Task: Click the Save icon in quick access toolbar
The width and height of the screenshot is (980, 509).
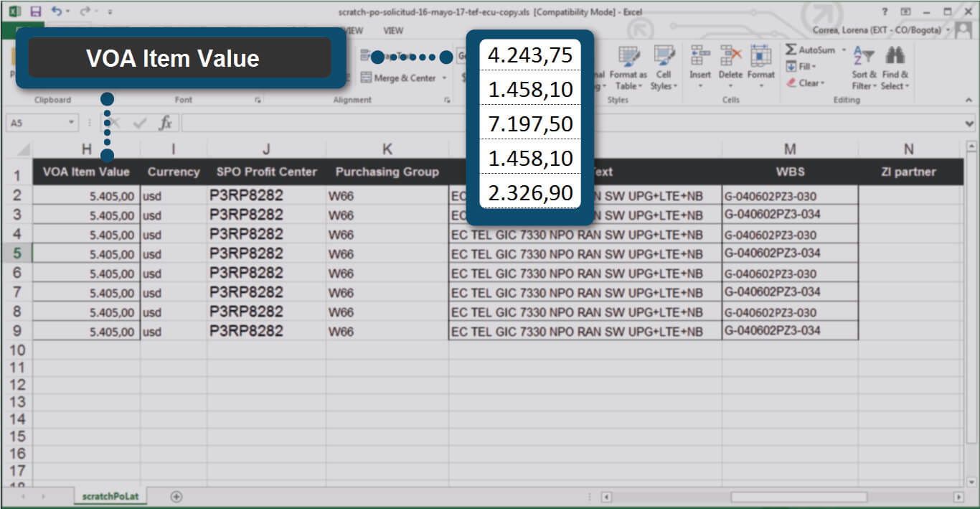Action: (x=36, y=11)
